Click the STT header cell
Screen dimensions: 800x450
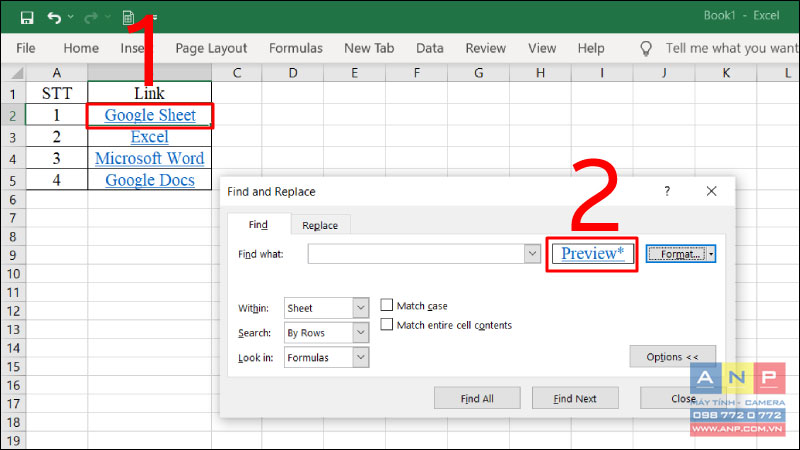tap(57, 93)
